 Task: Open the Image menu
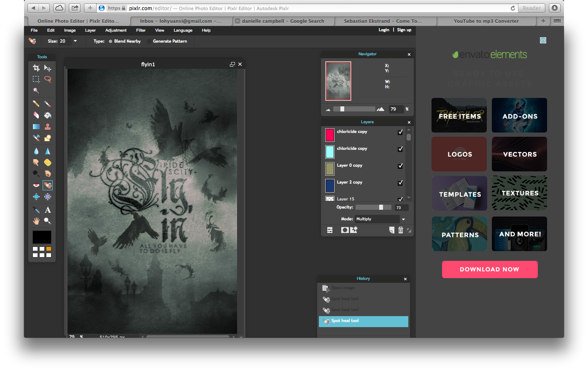tap(70, 30)
